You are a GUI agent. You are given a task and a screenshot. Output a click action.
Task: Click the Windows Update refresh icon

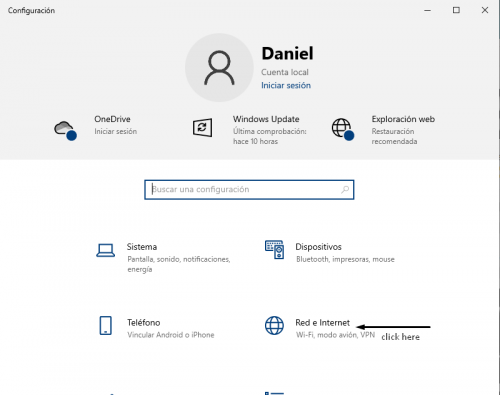pyautogui.click(x=202, y=128)
